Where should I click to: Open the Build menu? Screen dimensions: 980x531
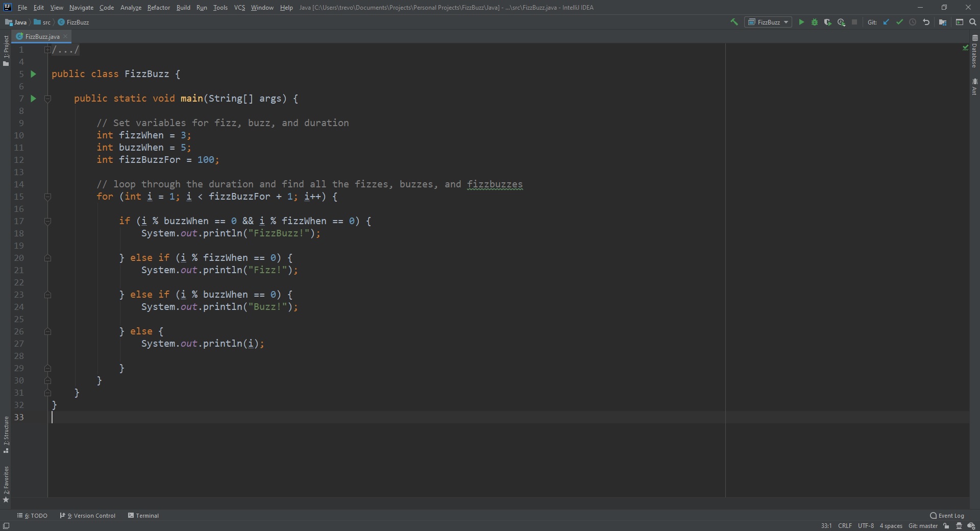[x=183, y=8]
